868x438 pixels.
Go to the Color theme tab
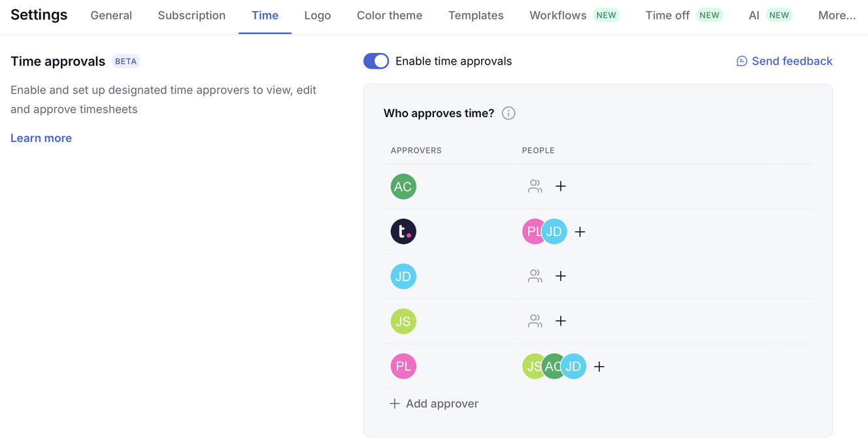point(390,15)
